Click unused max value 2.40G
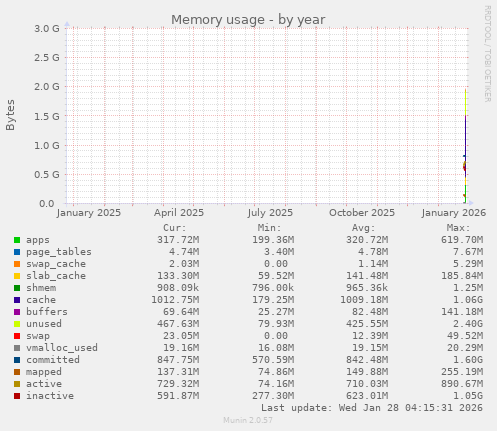The width and height of the screenshot is (497, 431). point(468,324)
